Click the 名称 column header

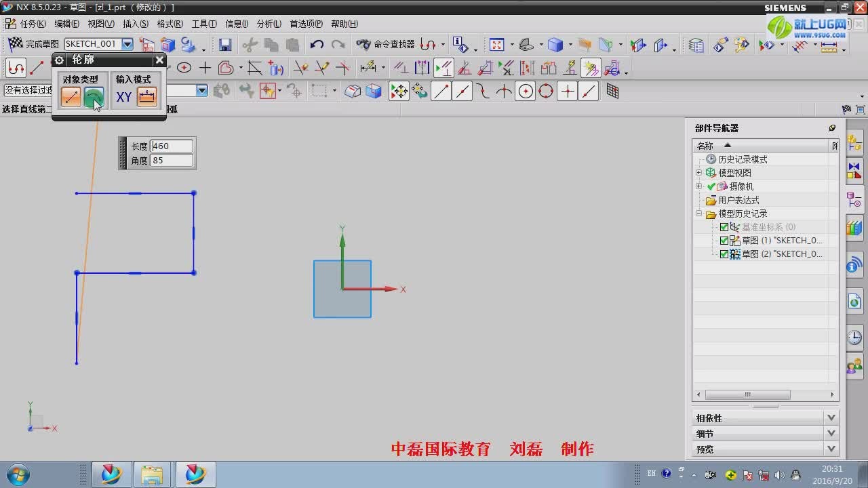pos(762,146)
